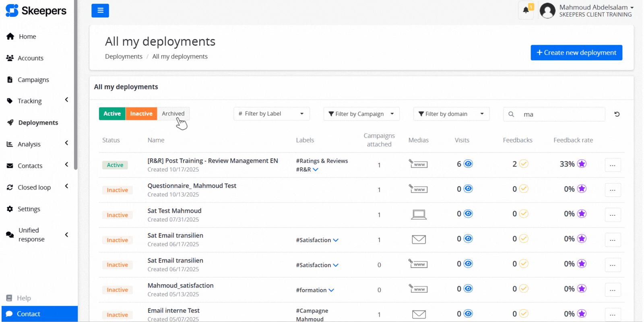Viewport: 644px width, 322px height.
Task: Click the www media icon for Questionnaire_Mahmoud Test
Action: 419,189
